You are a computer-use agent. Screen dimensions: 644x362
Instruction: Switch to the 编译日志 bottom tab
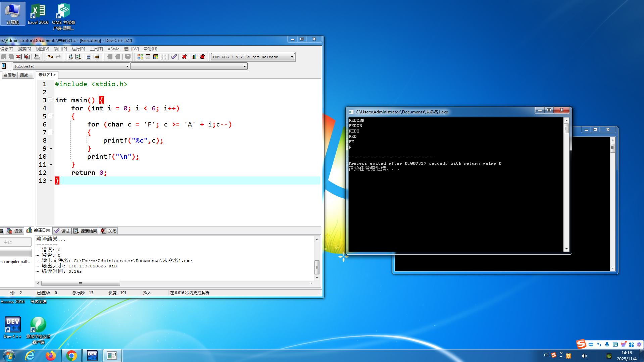click(x=39, y=230)
